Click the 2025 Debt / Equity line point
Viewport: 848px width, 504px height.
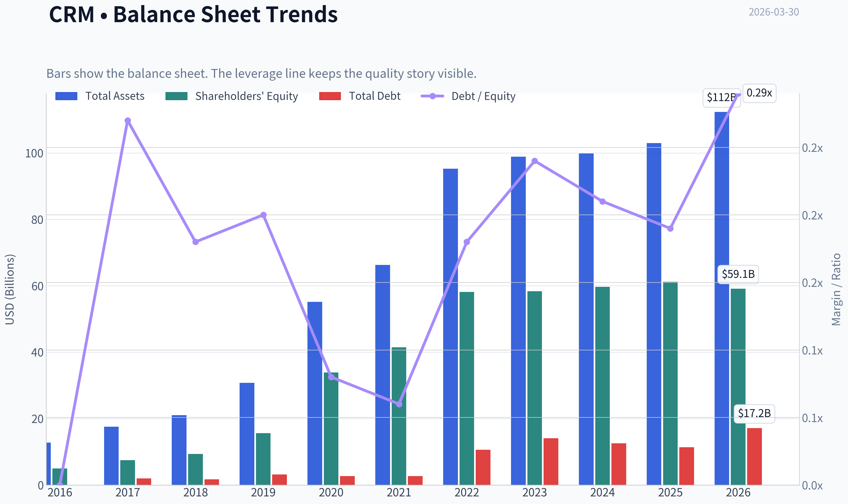tap(670, 228)
